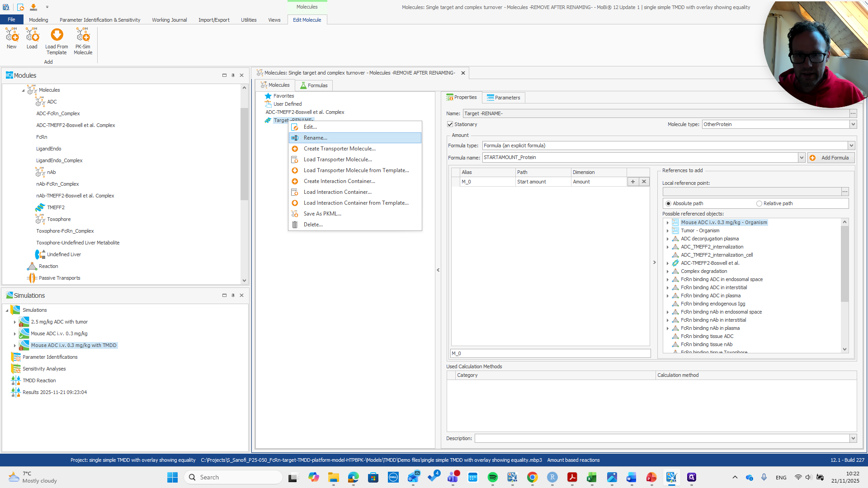
Task: Open the Formula type dropdown
Action: coord(851,145)
